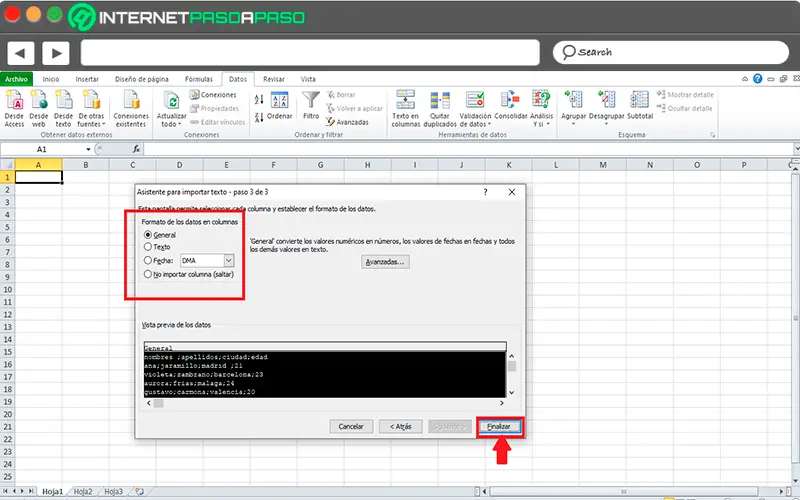This screenshot has width=800, height=500.
Task: Select the Fecha radio button
Action: [148, 260]
